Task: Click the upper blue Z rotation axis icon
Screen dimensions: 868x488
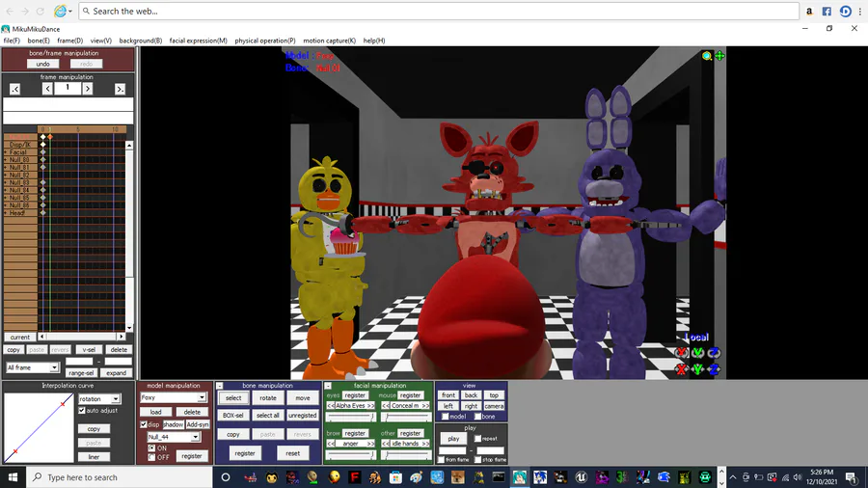Action: [714, 352]
